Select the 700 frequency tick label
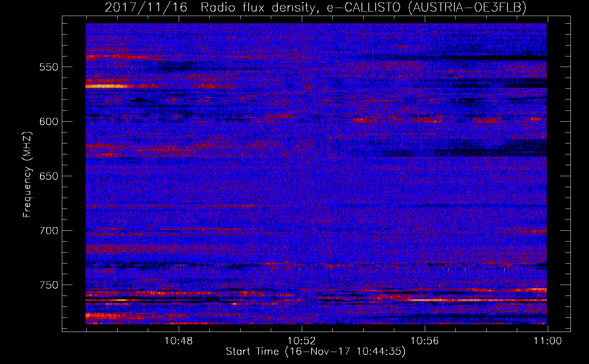 [x=49, y=231]
